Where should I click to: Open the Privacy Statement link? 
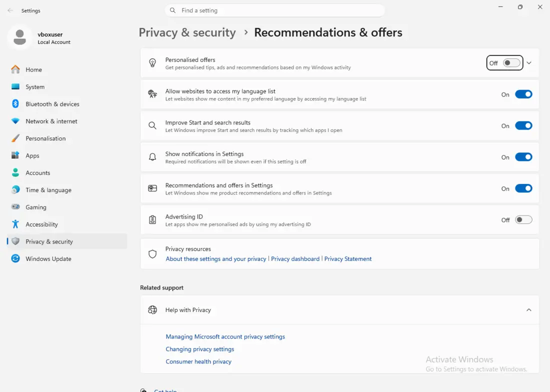coord(347,259)
